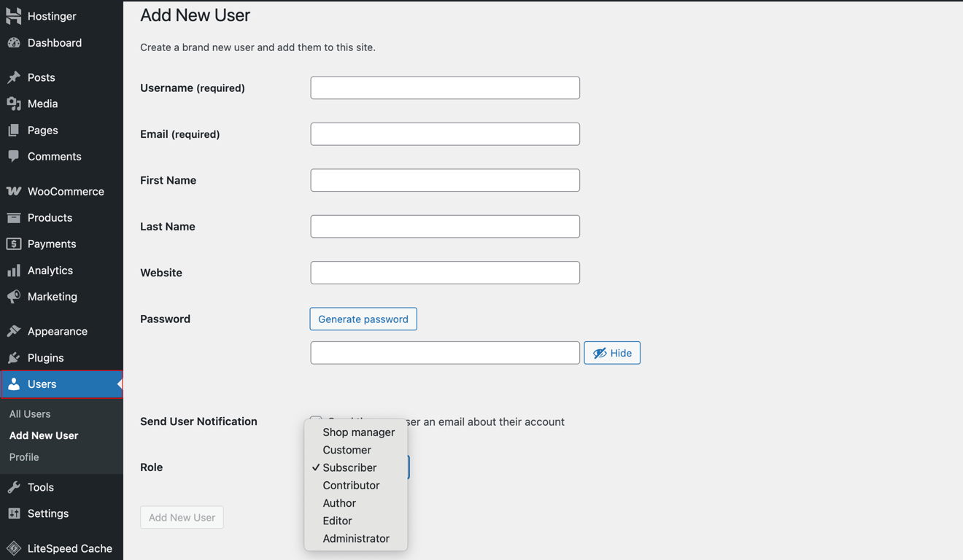
Task: Collapse the Users menu with its arrow
Action: 119,384
